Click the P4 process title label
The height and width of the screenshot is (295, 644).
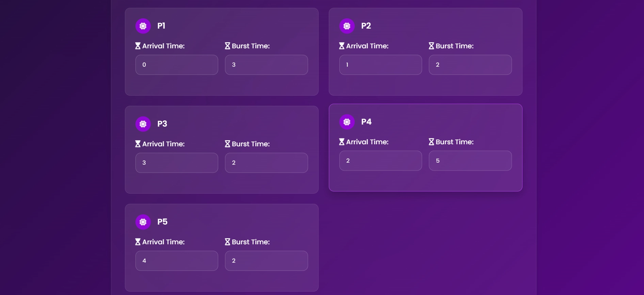[x=366, y=122]
